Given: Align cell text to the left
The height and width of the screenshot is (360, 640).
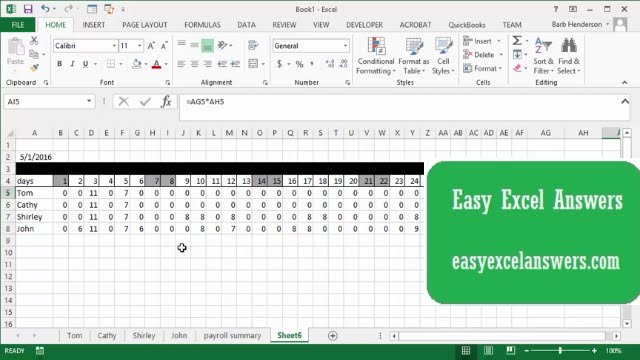Looking at the screenshot, I should click(181, 64).
